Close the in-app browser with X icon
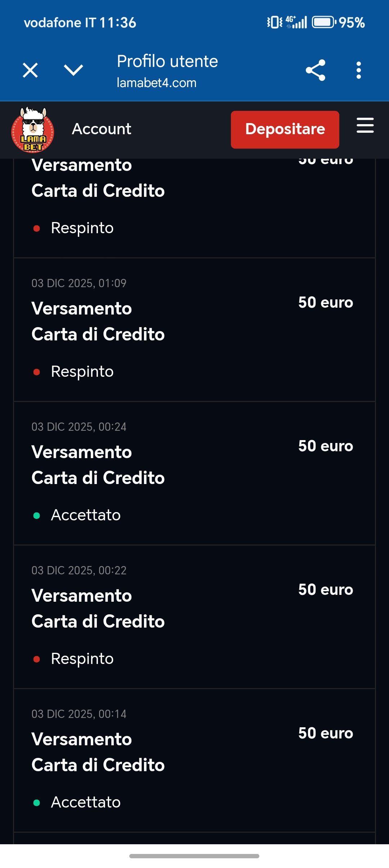Image resolution: width=389 pixels, height=868 pixels. coord(30,70)
